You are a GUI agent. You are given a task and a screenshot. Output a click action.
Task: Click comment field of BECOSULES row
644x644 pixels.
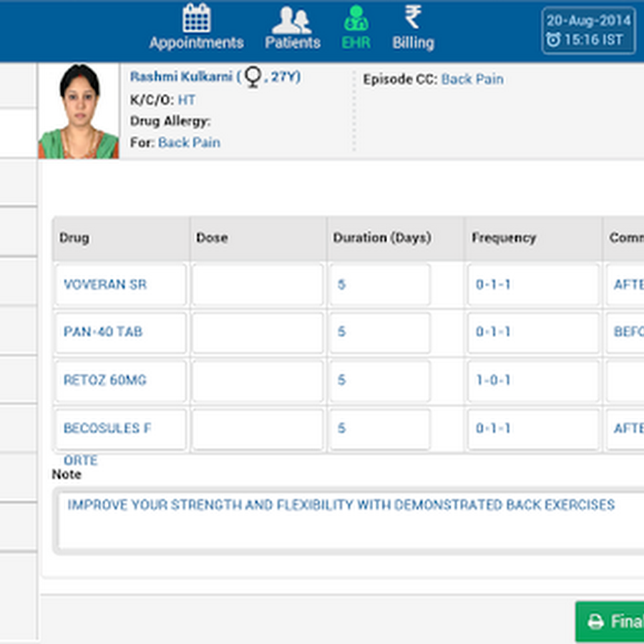(625, 429)
